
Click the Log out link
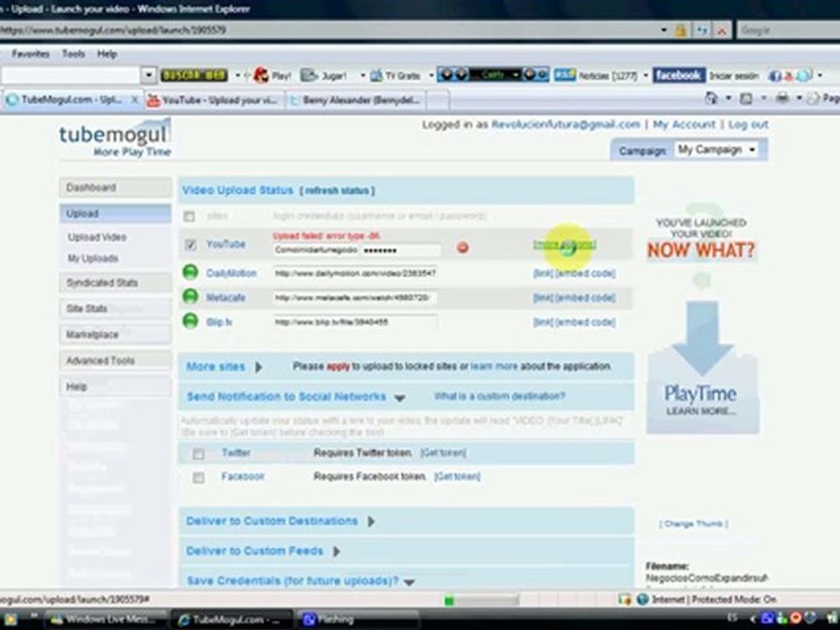pos(748,125)
